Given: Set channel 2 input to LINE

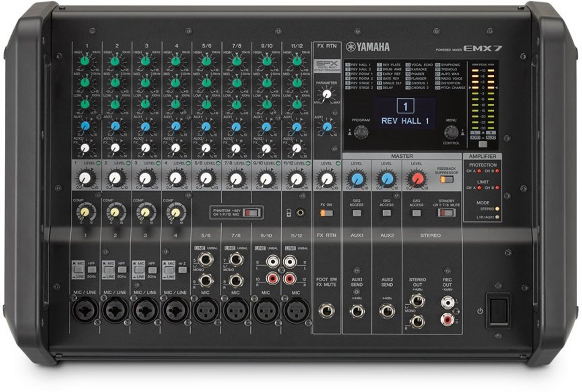Looking at the screenshot, I should (108, 269).
